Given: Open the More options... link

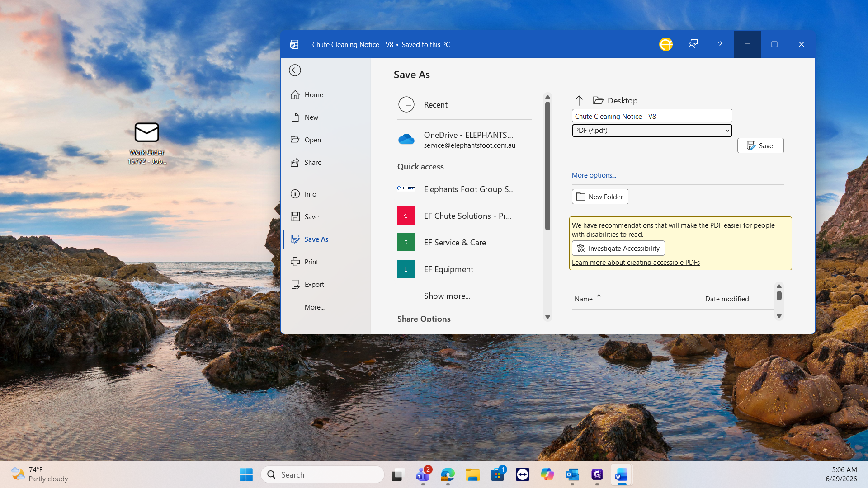Looking at the screenshot, I should pos(594,175).
